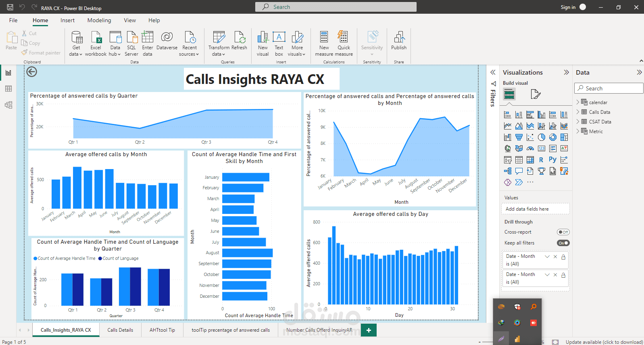Expand the lower Date - Month filter card
Image resolution: width=644 pixels, height=345 pixels.
tap(547, 275)
